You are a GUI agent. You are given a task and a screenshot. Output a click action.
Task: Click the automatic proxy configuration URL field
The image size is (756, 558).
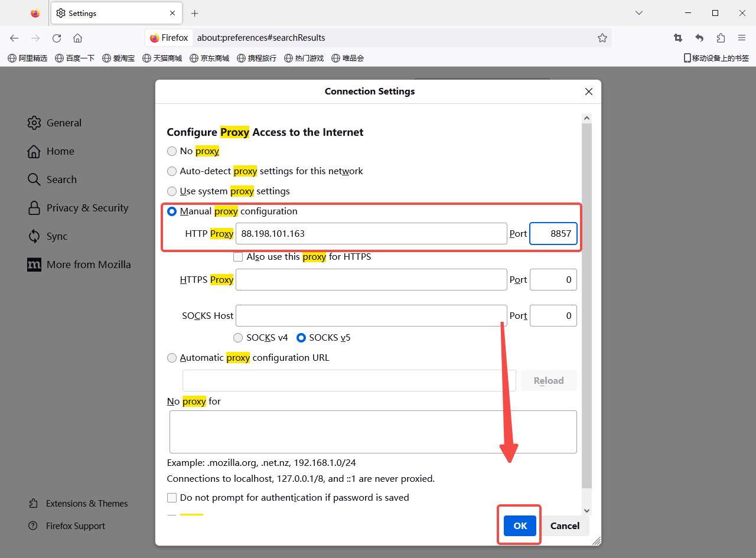point(349,380)
